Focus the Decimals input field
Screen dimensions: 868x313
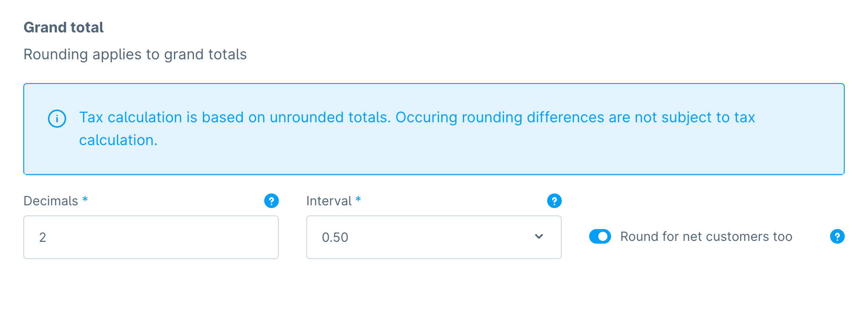pyautogui.click(x=151, y=237)
